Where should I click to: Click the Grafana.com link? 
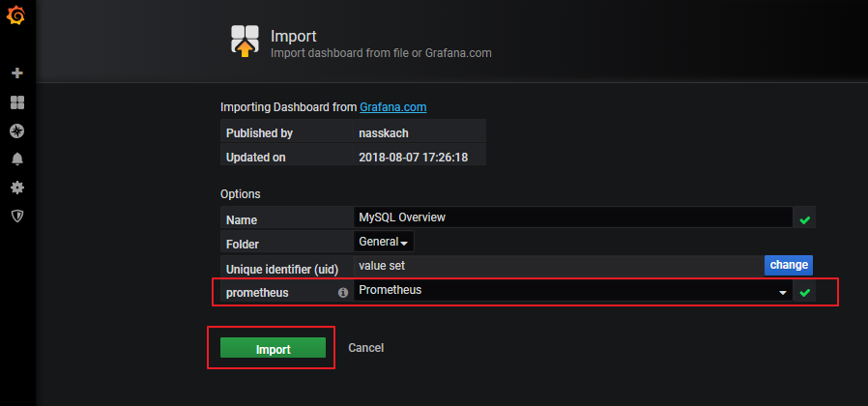393,107
